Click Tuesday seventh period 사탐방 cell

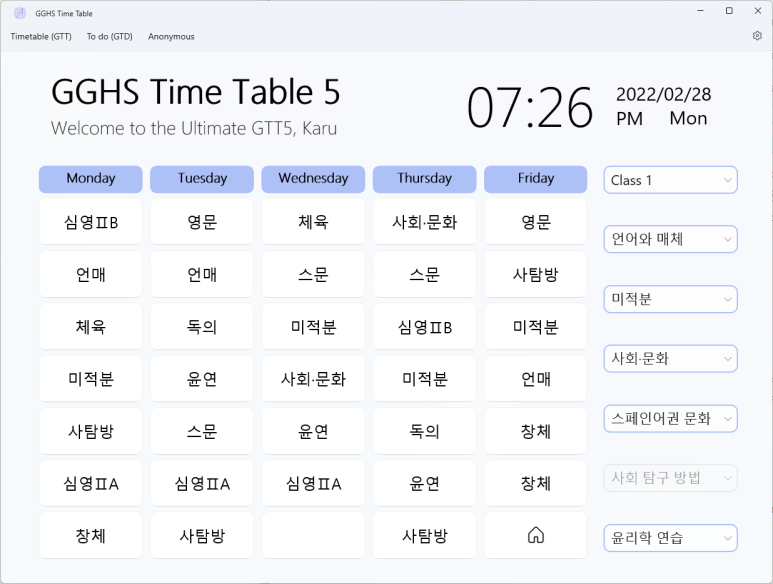(x=202, y=535)
